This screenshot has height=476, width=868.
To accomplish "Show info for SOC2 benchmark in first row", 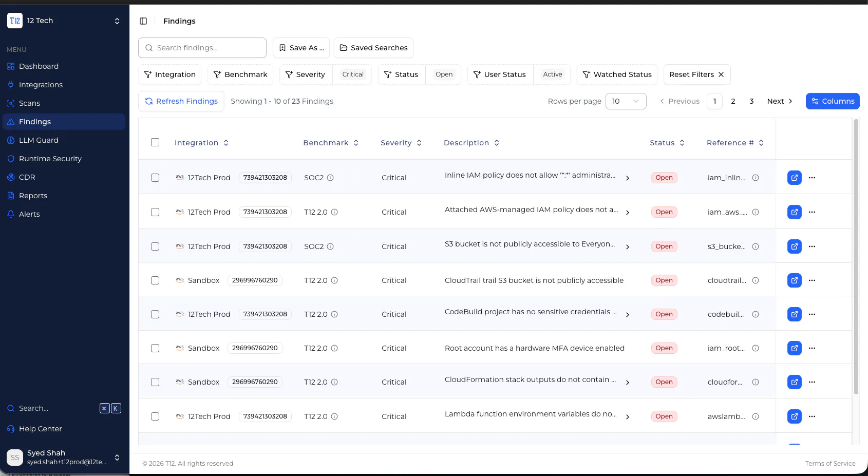I will [x=330, y=178].
